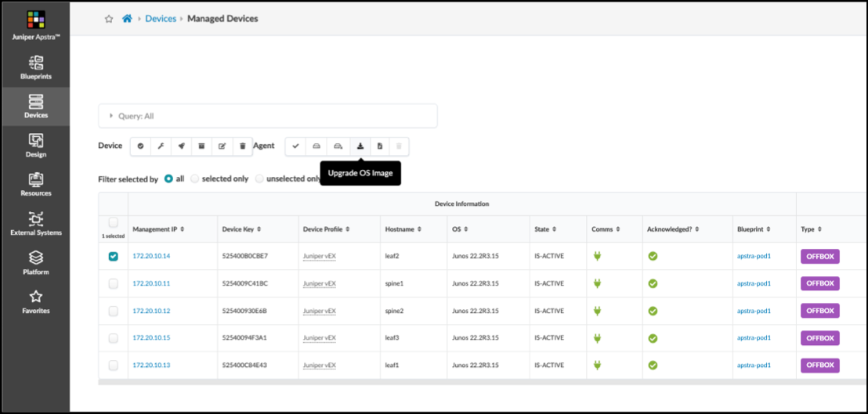This screenshot has width=868, height=414.
Task: Click the Device edit pencil icon
Action: (222, 146)
